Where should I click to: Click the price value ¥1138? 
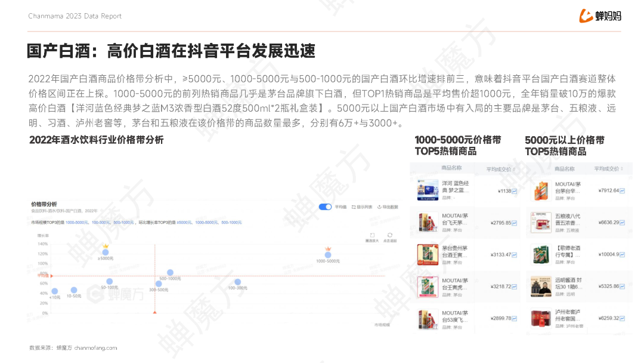504,191
